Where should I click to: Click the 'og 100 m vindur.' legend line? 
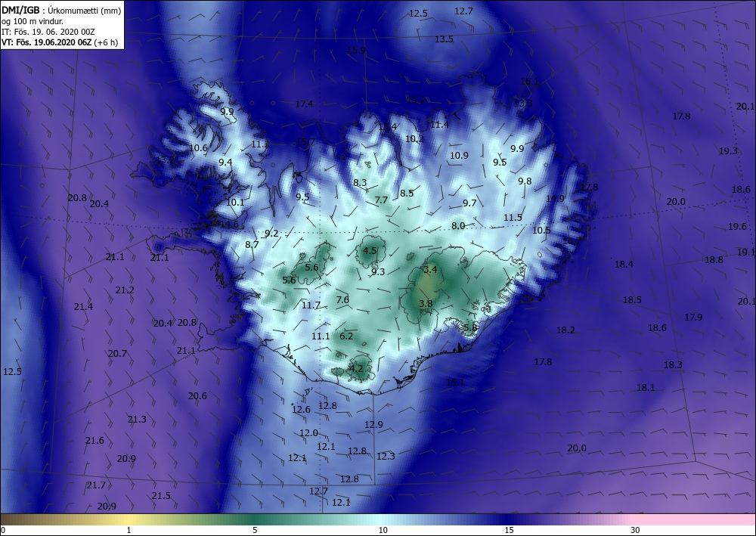click(33, 21)
